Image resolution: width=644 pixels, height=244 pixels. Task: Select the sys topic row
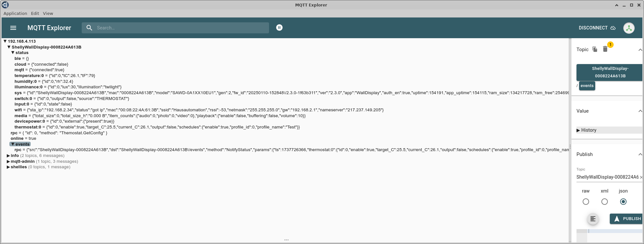291,93
